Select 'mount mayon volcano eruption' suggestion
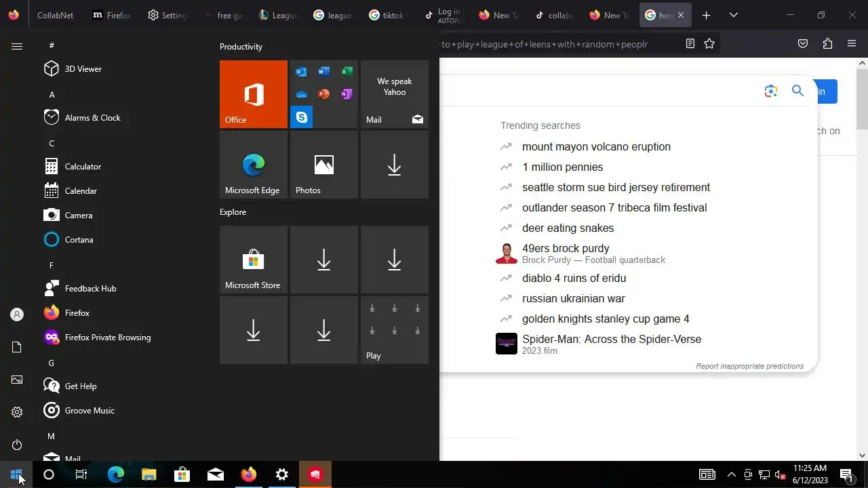 [596, 146]
